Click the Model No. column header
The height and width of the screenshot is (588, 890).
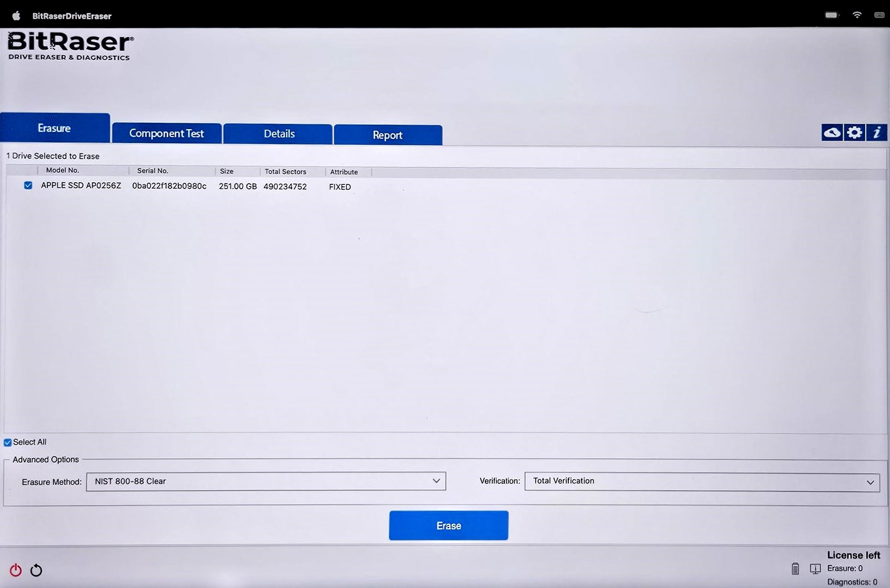pos(63,170)
